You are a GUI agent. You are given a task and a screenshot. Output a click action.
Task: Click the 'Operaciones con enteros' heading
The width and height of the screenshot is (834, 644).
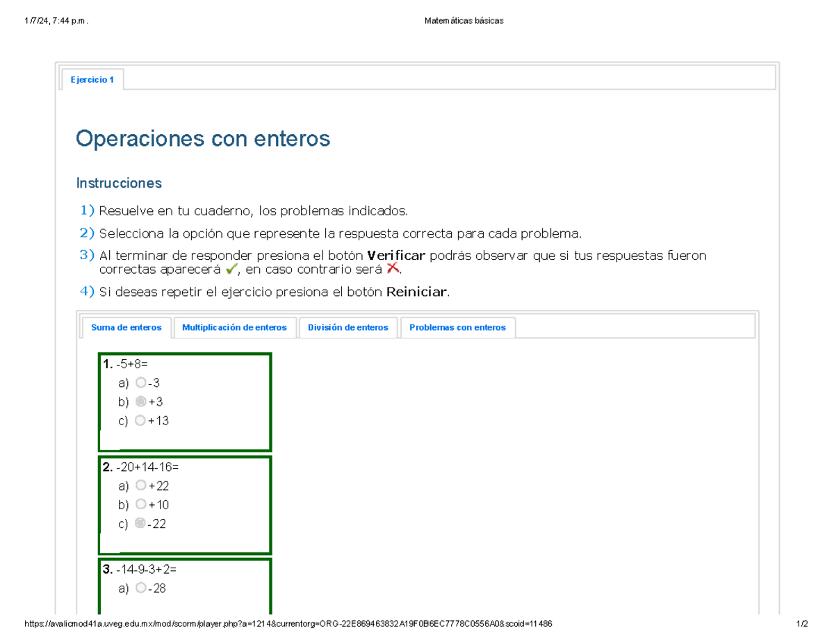click(203, 140)
